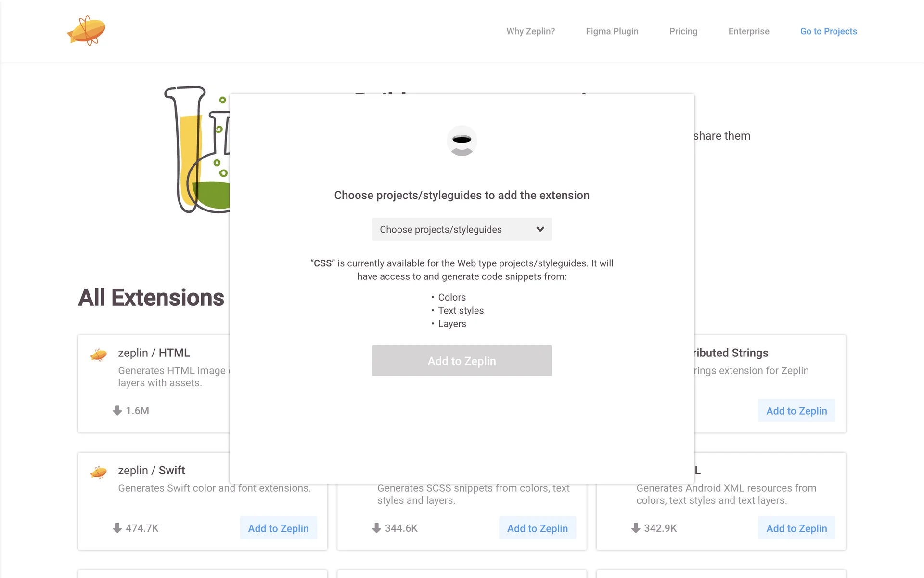Add the SCSS extension to Zeplin

537,528
